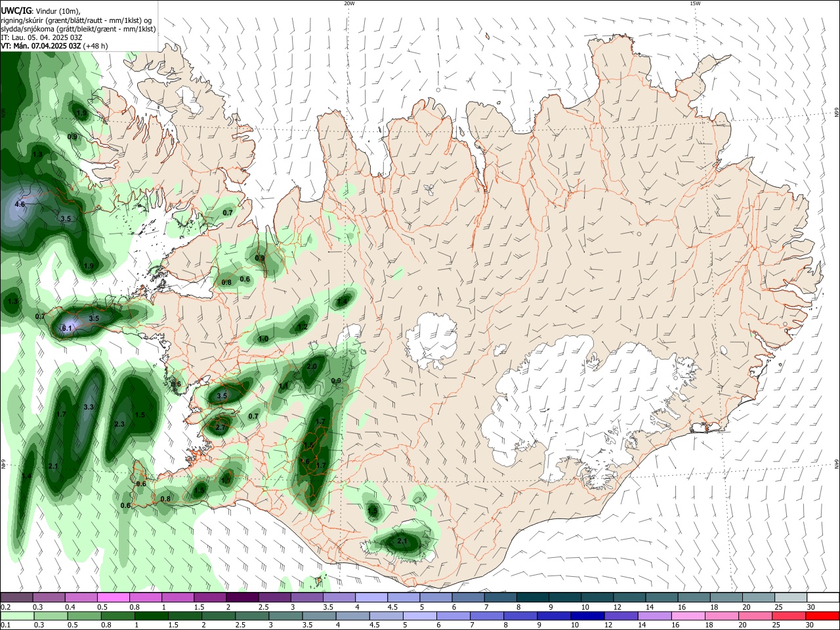Click the 2.3 precipitation value over the sea
This screenshot has height=630, width=840.
pyautogui.click(x=119, y=425)
